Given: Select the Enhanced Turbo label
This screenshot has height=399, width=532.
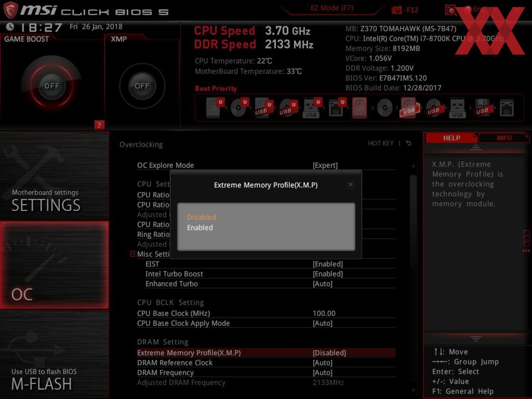Looking at the screenshot, I should (x=172, y=284).
